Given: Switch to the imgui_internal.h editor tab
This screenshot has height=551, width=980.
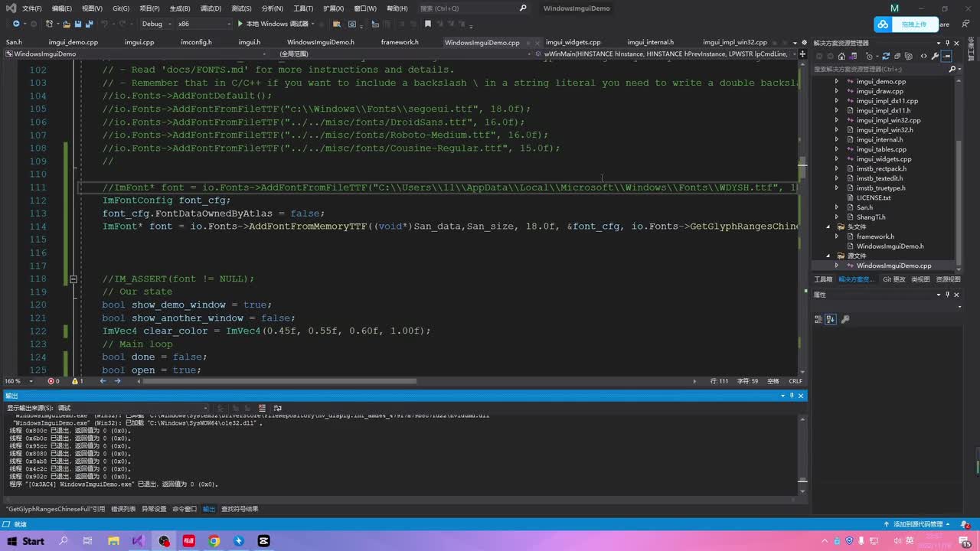Looking at the screenshot, I should 650,42.
